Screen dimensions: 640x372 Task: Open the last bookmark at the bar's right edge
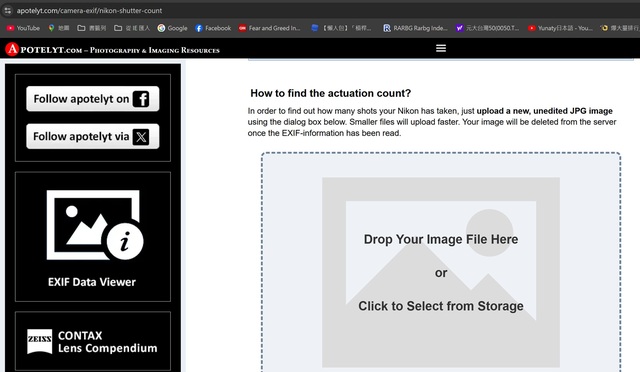(620, 28)
